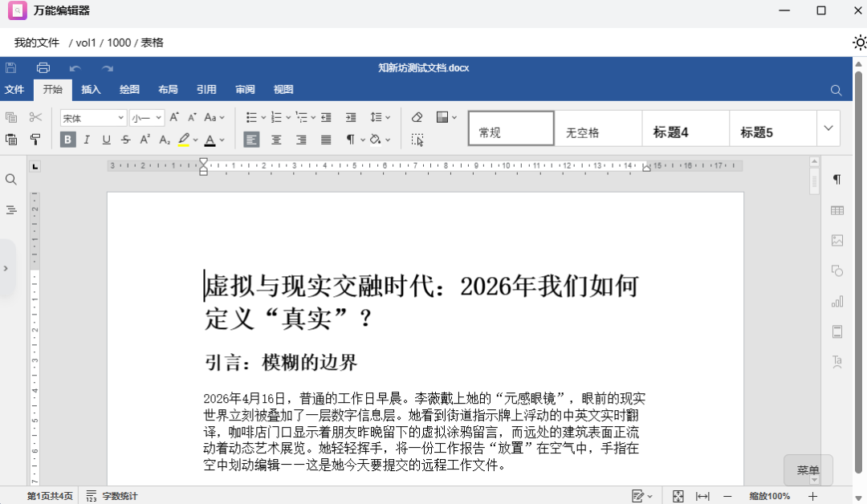Open paragraph settings in the right panel
This screenshot has height=504, width=867.
coord(837,180)
